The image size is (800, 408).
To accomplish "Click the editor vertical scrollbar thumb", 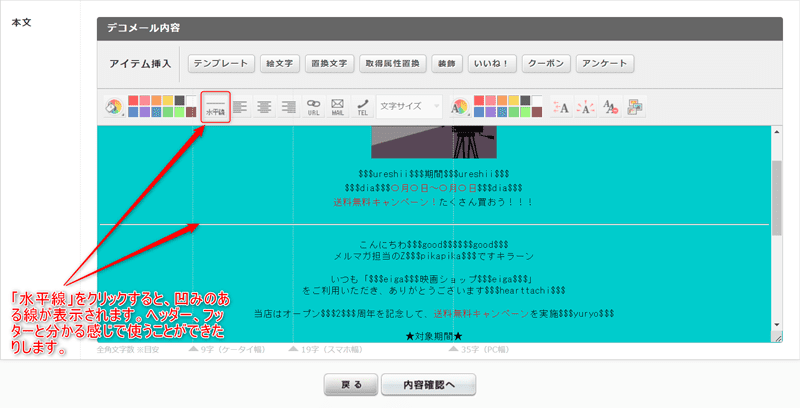I will tap(777, 198).
